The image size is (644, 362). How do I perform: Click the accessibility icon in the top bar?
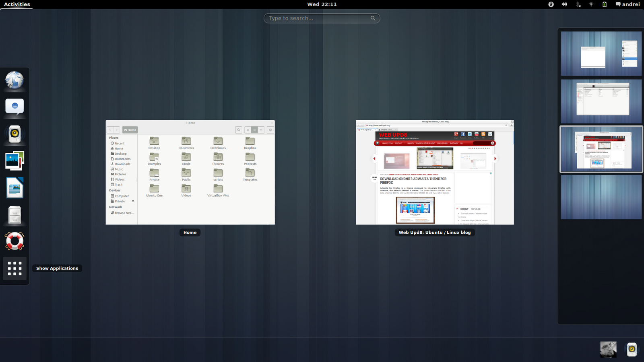[x=550, y=4]
